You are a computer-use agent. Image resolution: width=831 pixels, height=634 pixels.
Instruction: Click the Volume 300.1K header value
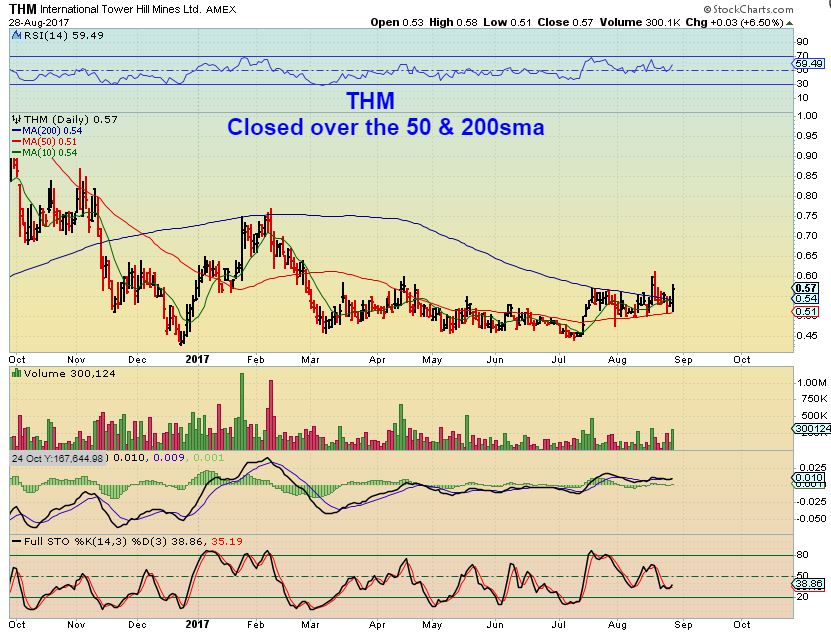click(640, 22)
